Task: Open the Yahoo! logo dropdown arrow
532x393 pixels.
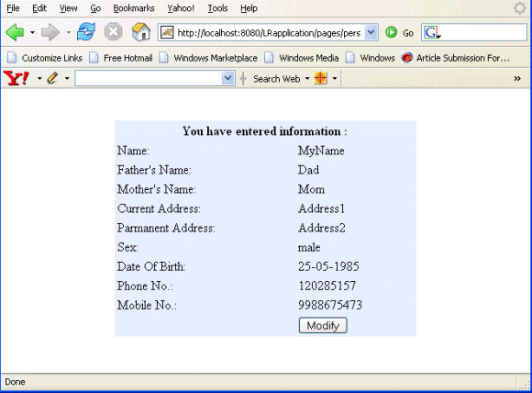Action: 39,78
